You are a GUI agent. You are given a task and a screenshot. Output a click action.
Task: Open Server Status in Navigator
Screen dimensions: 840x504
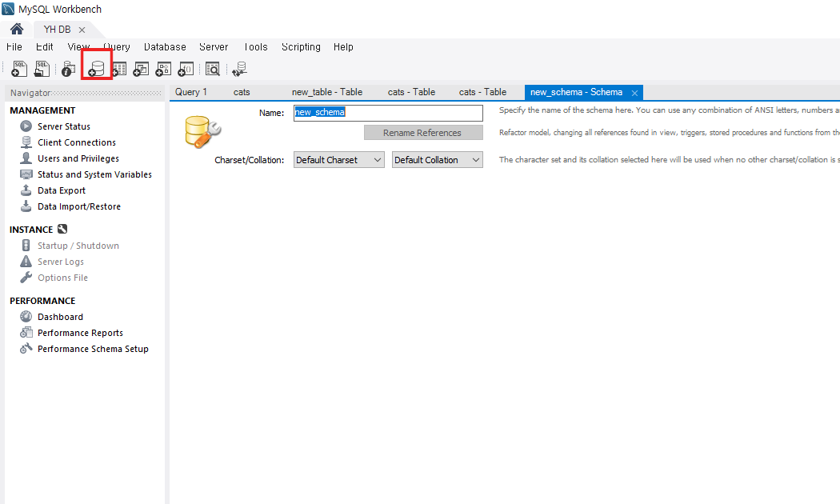click(x=64, y=126)
